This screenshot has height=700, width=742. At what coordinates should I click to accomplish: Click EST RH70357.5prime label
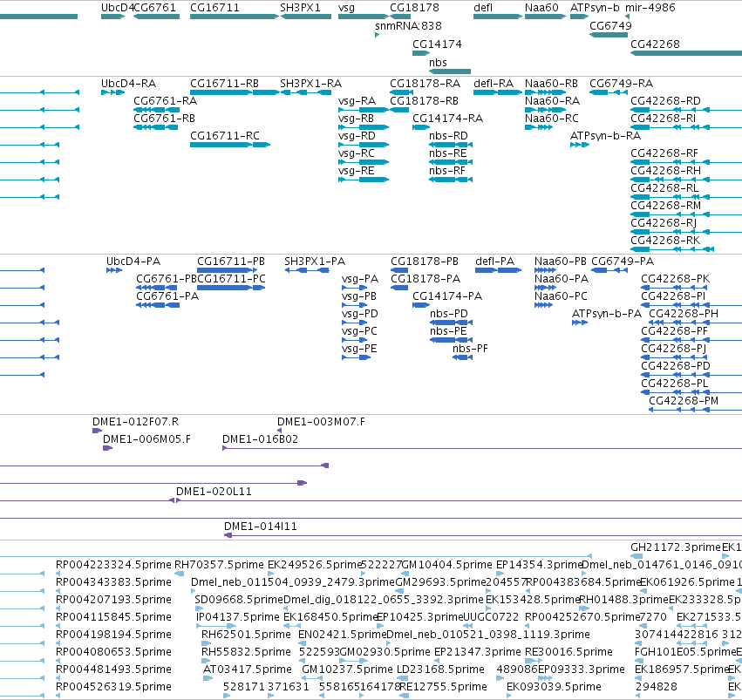[x=219, y=565]
